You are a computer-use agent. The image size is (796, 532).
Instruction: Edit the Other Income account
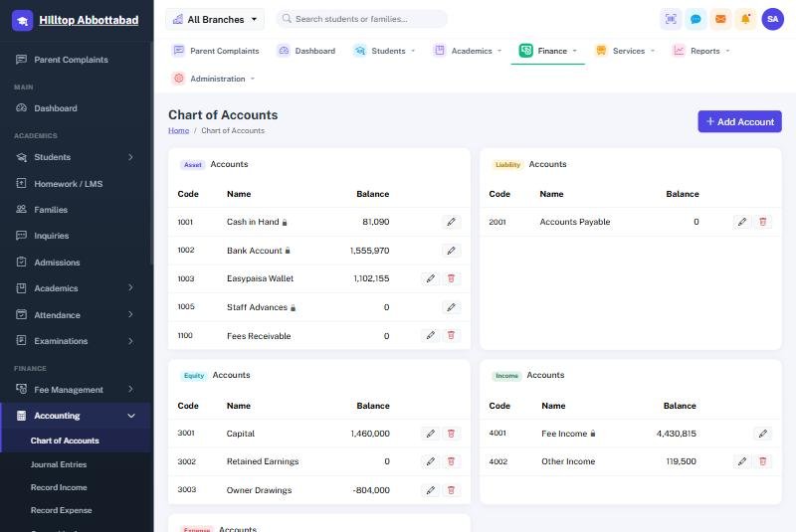pyautogui.click(x=742, y=461)
